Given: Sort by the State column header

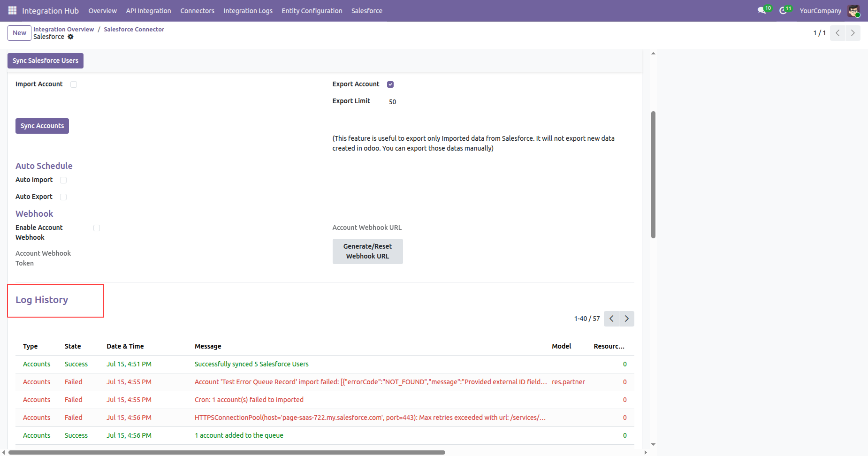Looking at the screenshot, I should click(73, 346).
